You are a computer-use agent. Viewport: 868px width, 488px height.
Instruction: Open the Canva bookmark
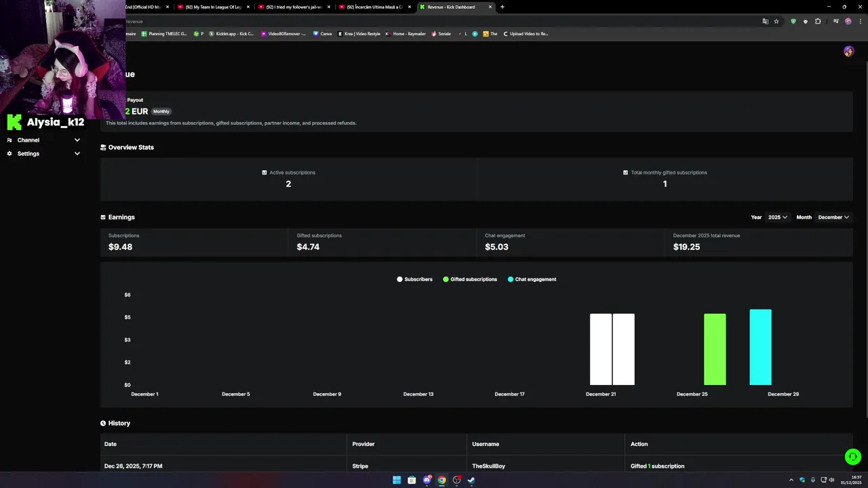click(x=323, y=34)
